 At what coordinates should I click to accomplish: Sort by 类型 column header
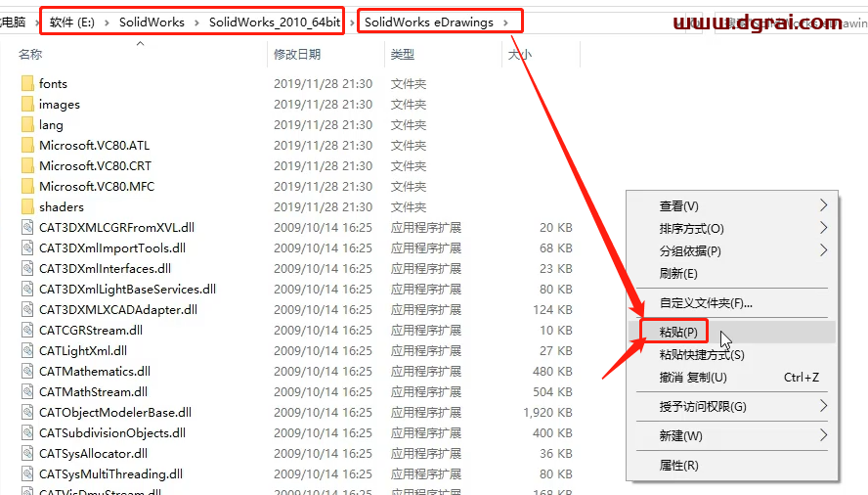(x=403, y=55)
